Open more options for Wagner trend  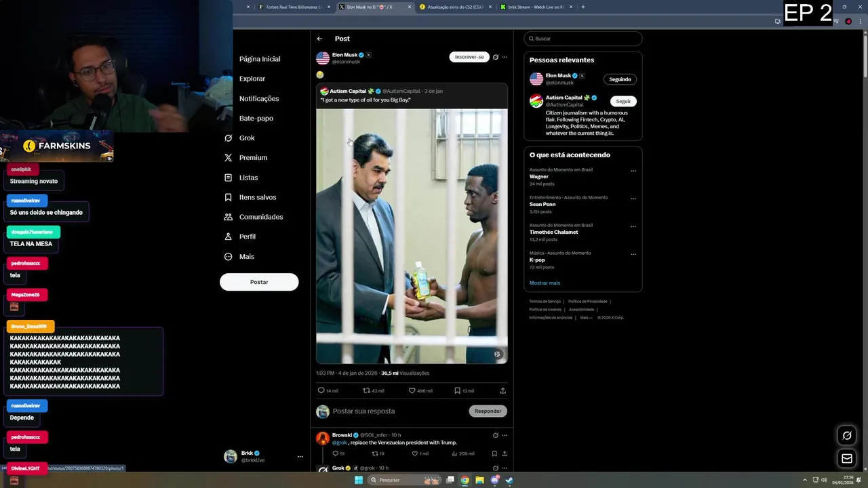coord(633,171)
